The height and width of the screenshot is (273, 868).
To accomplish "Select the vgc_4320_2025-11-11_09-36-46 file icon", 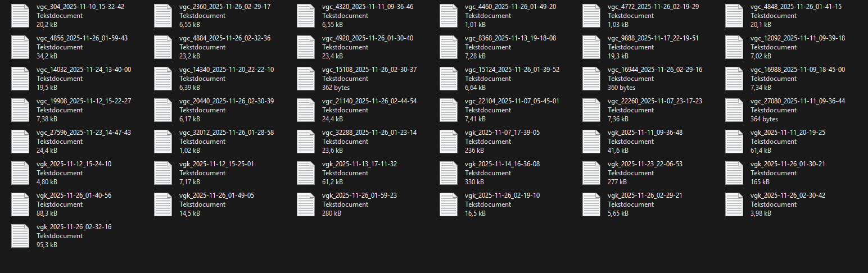I will 306,16.
